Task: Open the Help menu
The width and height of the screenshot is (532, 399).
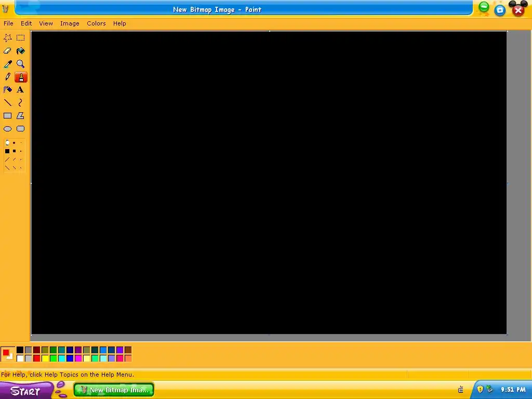Action: coord(119,23)
